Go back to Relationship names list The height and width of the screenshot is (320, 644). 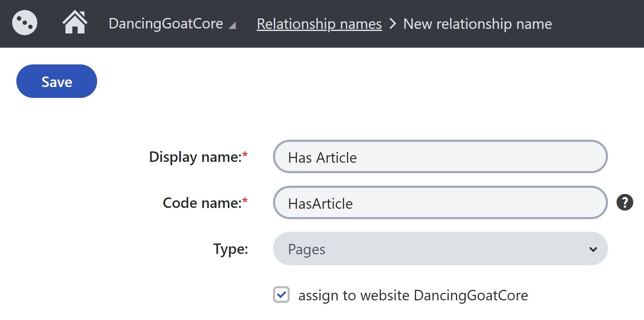click(x=319, y=24)
